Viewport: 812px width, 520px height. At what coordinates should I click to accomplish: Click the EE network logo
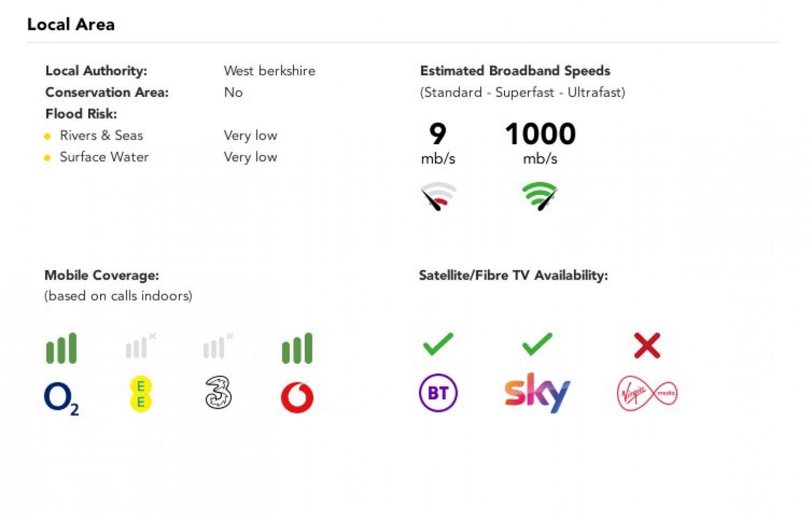[141, 394]
